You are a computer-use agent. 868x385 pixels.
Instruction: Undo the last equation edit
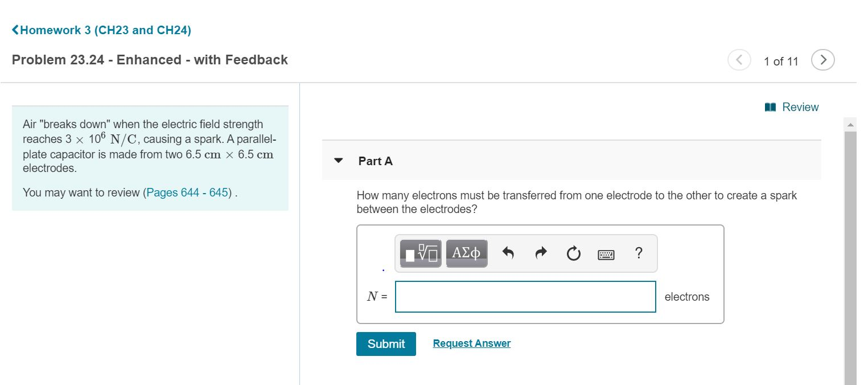507,253
